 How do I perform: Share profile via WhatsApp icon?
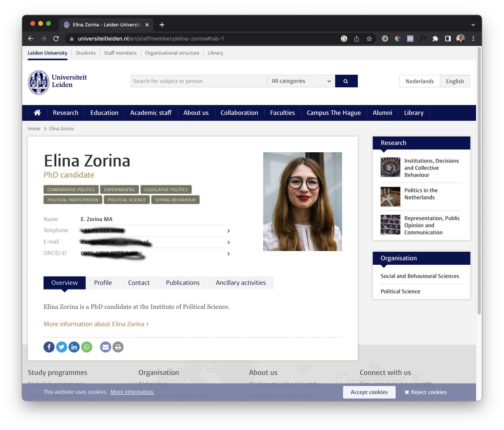[x=87, y=347]
